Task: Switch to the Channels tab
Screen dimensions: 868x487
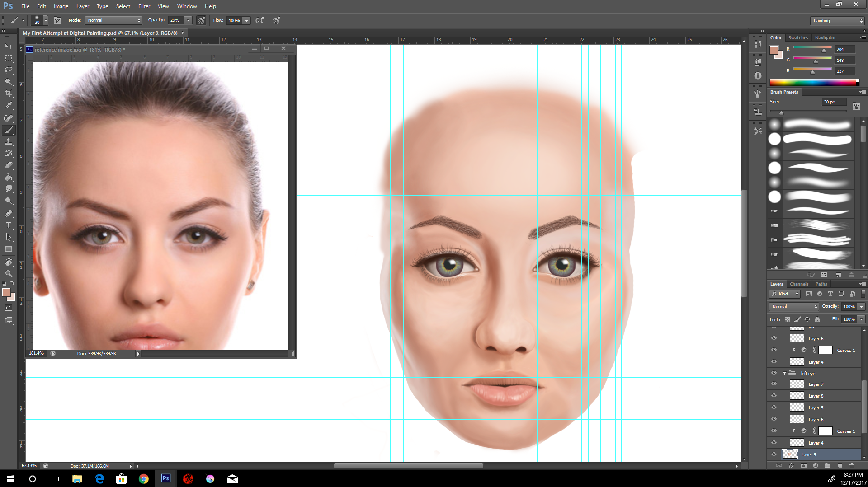Action: tap(799, 284)
